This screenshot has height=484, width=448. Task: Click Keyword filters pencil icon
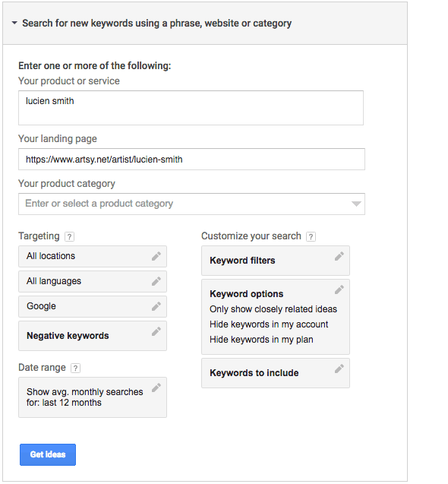click(339, 256)
